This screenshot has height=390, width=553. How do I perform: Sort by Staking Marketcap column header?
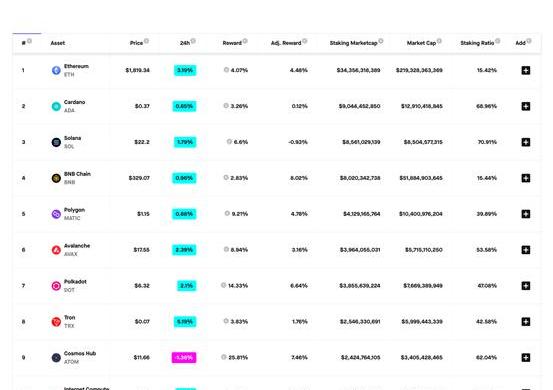(x=353, y=43)
